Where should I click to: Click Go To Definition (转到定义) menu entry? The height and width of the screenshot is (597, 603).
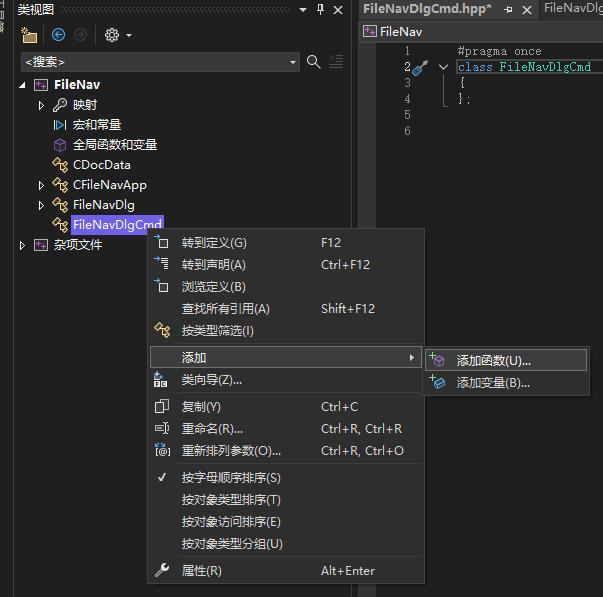pos(214,243)
